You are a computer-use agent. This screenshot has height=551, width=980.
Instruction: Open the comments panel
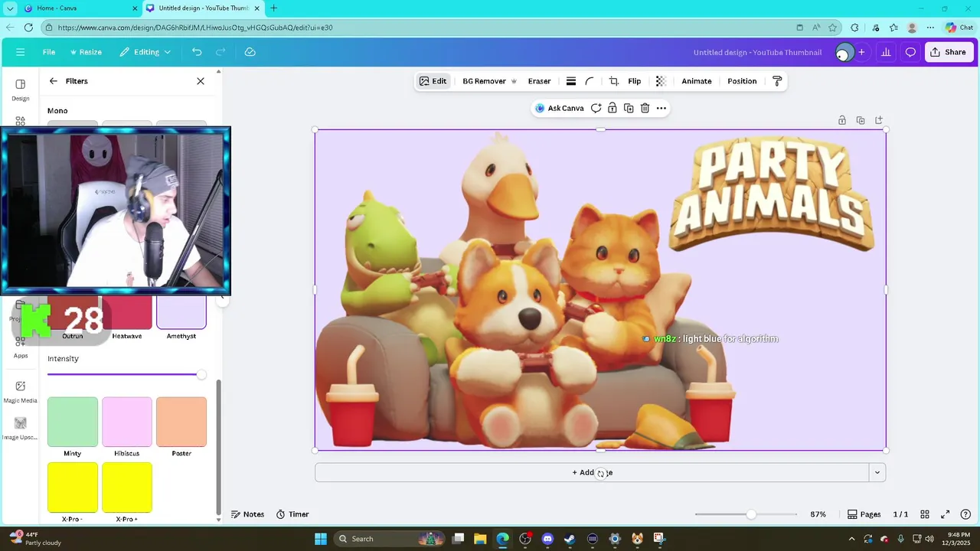[x=910, y=52]
